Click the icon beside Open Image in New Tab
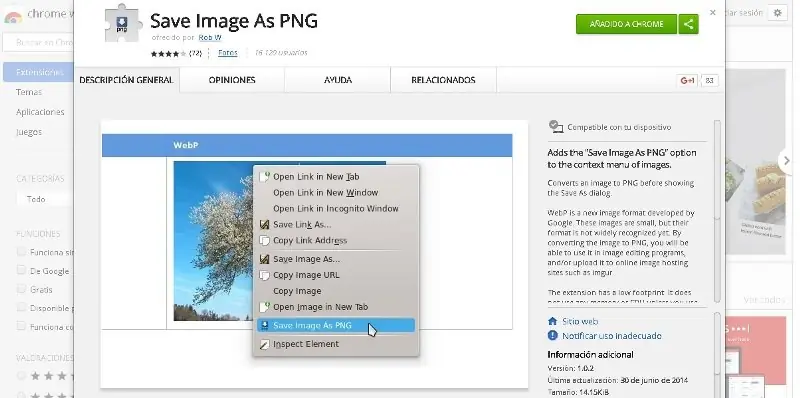Image resolution: width=800 pixels, height=398 pixels. click(264, 307)
